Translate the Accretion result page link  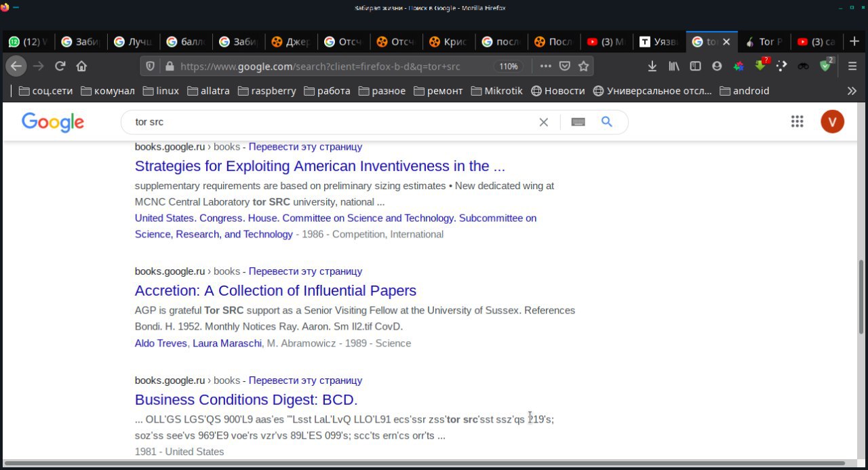[x=305, y=271]
